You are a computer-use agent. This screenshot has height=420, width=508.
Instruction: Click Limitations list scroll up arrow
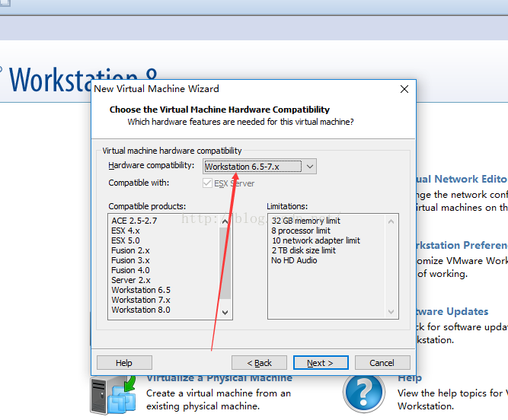391,221
